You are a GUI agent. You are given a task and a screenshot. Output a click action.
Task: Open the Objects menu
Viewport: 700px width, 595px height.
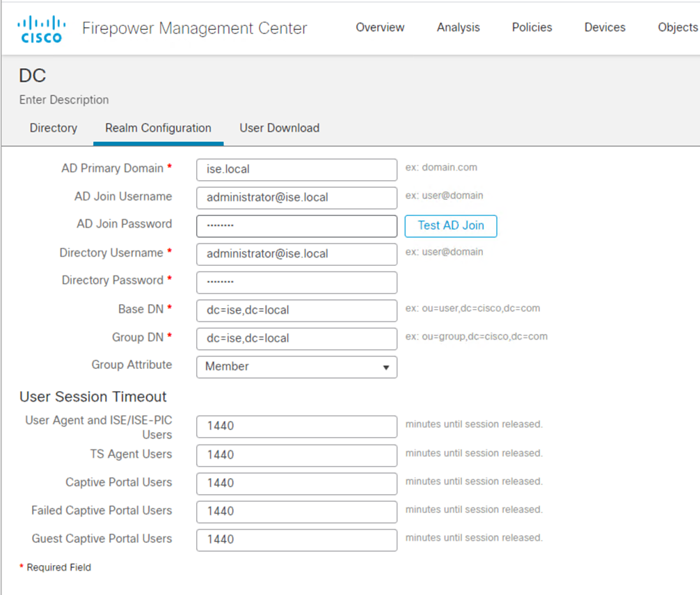678,28
